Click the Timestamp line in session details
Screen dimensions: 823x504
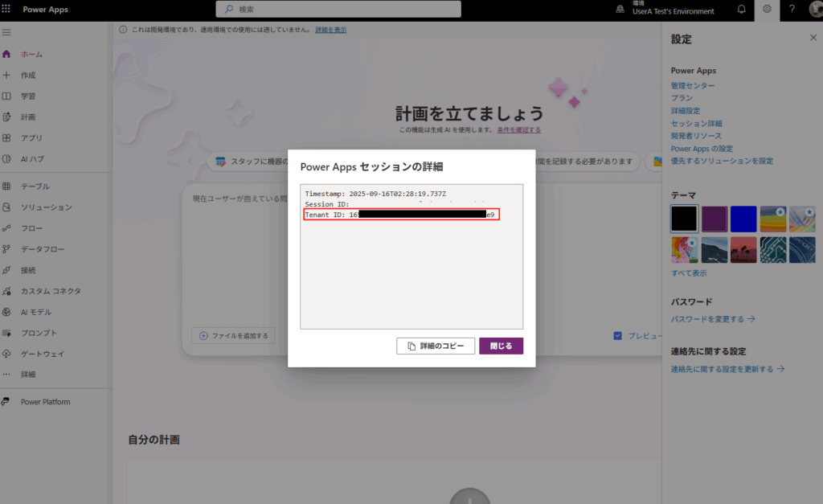[x=375, y=194]
